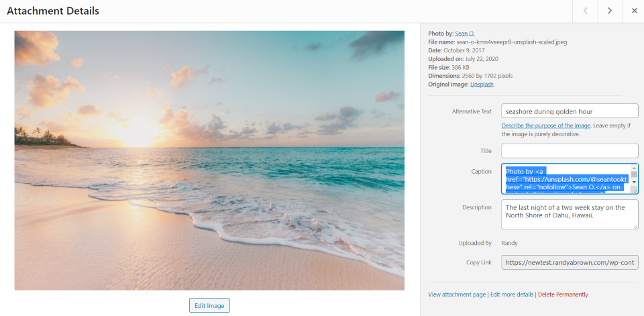Click inside the Description text area

570,214
